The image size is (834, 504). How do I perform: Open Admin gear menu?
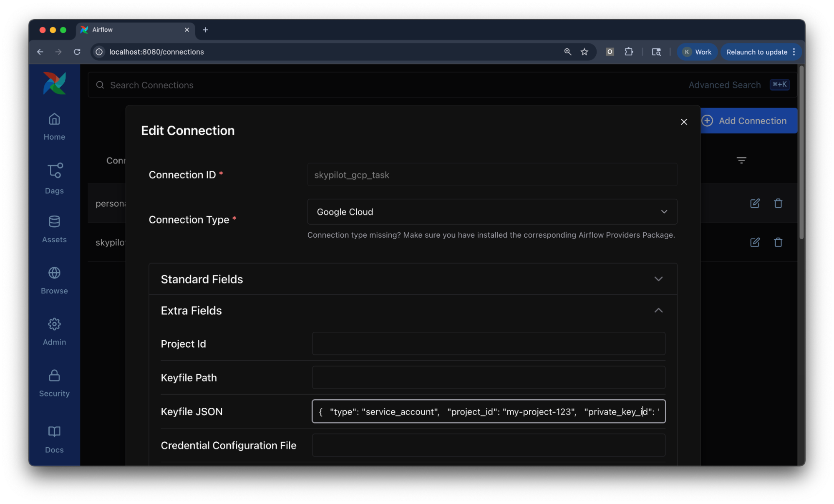point(54,331)
